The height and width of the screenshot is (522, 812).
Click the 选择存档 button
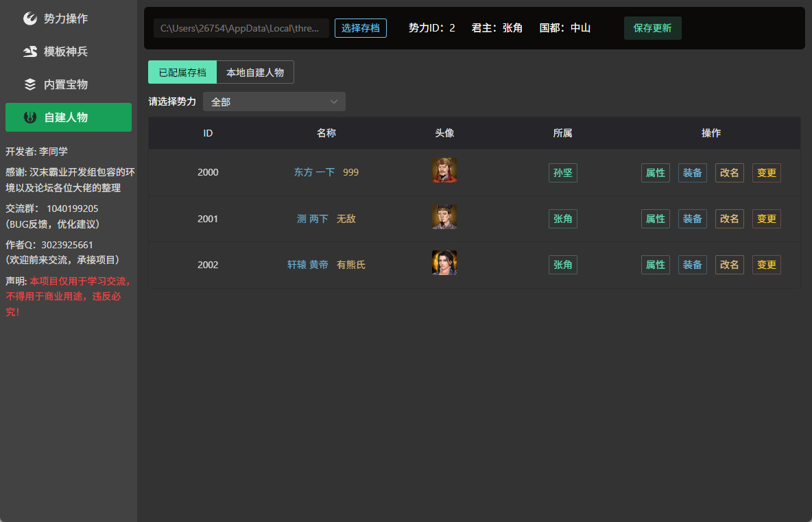click(361, 28)
